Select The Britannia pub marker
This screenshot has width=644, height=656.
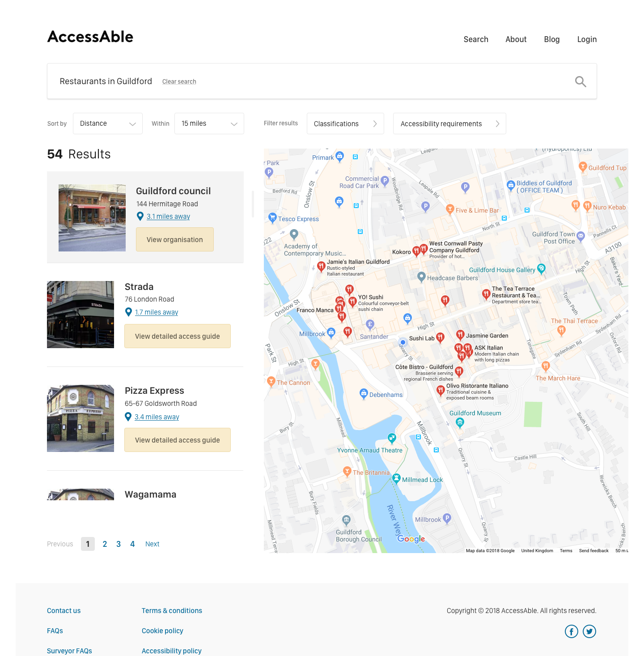point(347,471)
